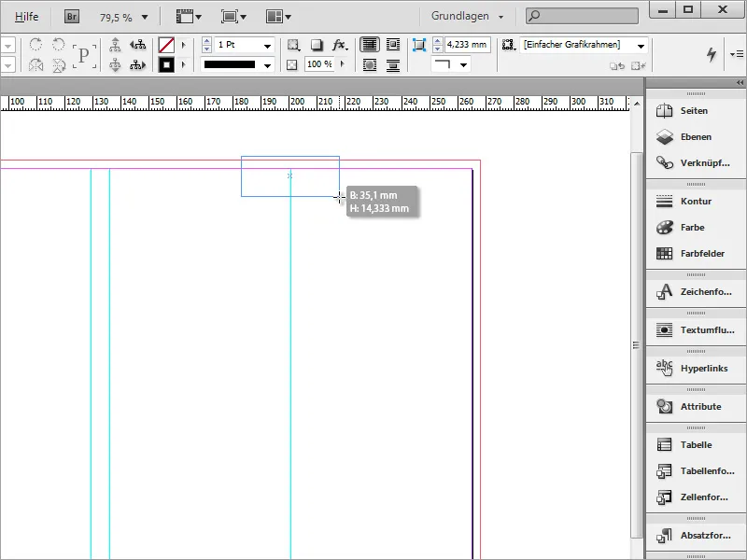Image resolution: width=747 pixels, height=560 pixels.
Task: Click the stroke color swatch
Action: 166,64
